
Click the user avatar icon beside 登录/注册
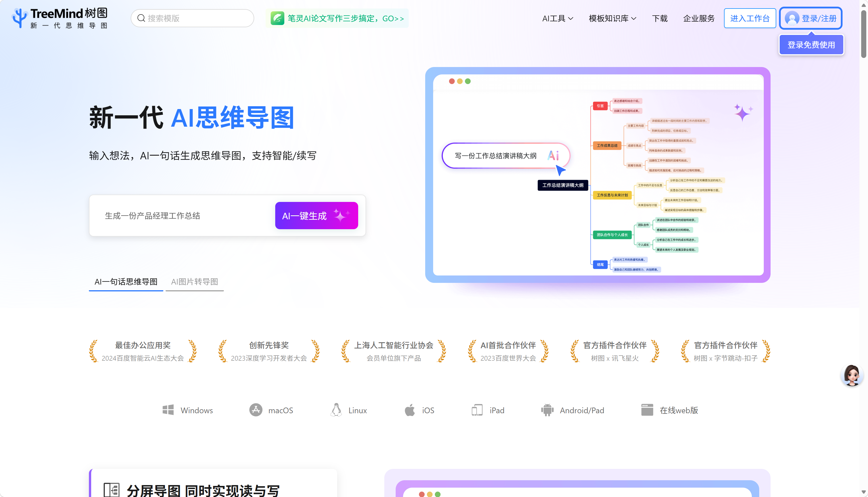792,18
